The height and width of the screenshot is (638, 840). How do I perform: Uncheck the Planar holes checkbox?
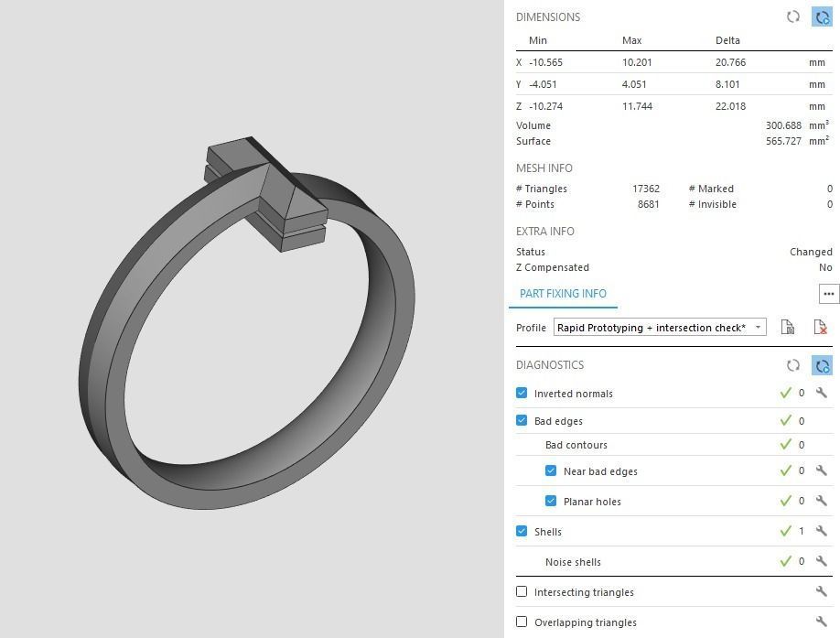[x=551, y=501]
